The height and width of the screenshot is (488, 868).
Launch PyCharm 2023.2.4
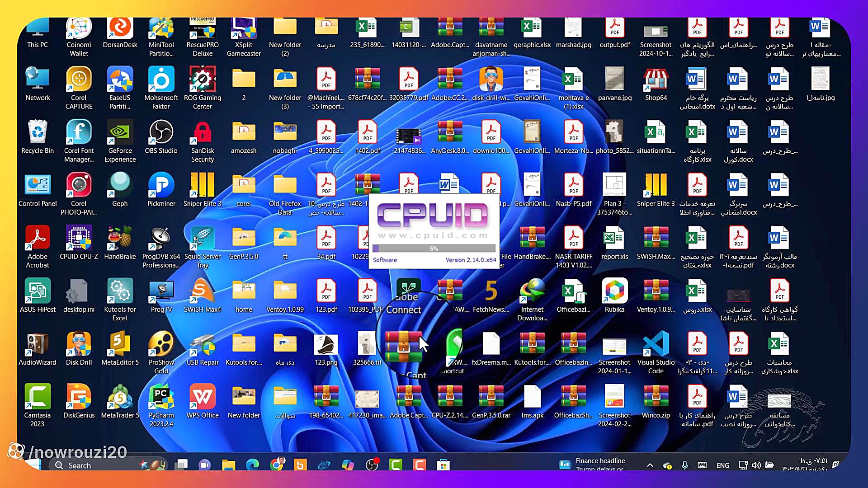[x=161, y=405]
